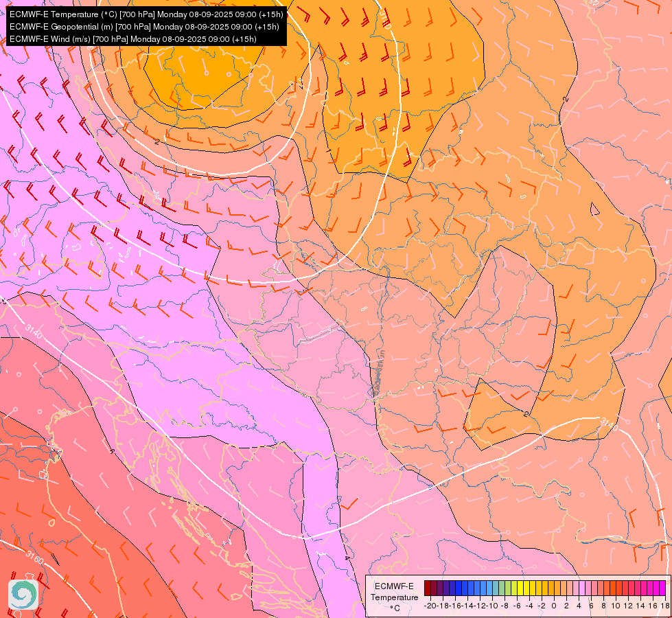Screen dimensions: 672x618
Task: Click the legend value '-20'
Action: [x=430, y=606]
